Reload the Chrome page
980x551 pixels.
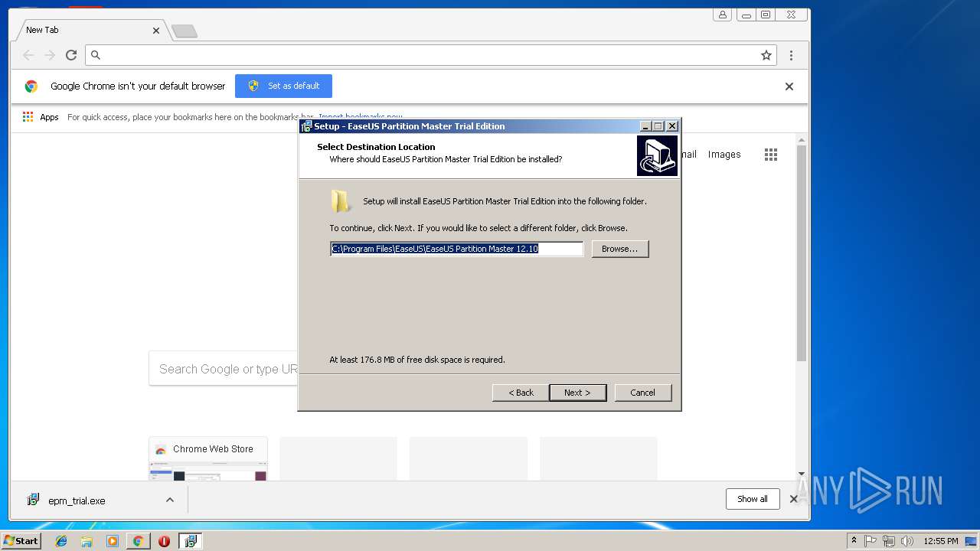71,55
